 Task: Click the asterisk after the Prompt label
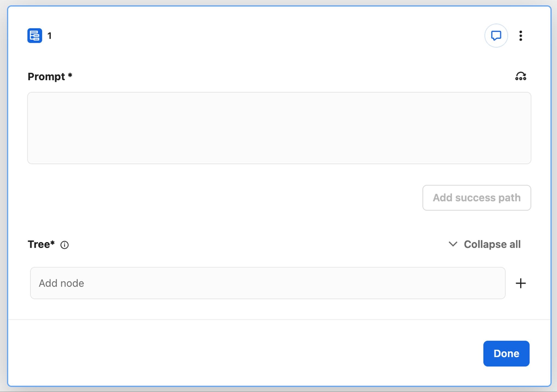70,75
